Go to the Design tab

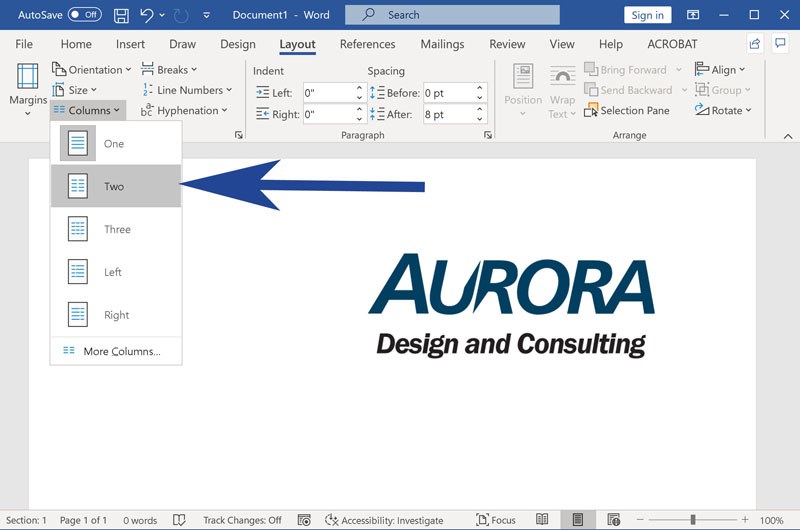tap(238, 44)
